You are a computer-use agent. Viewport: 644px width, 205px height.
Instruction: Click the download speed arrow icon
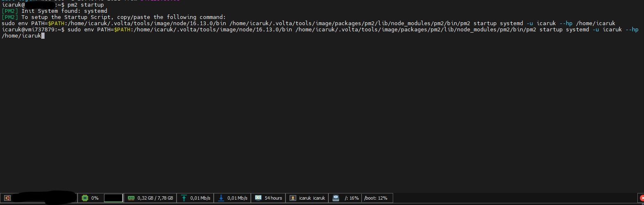click(221, 198)
